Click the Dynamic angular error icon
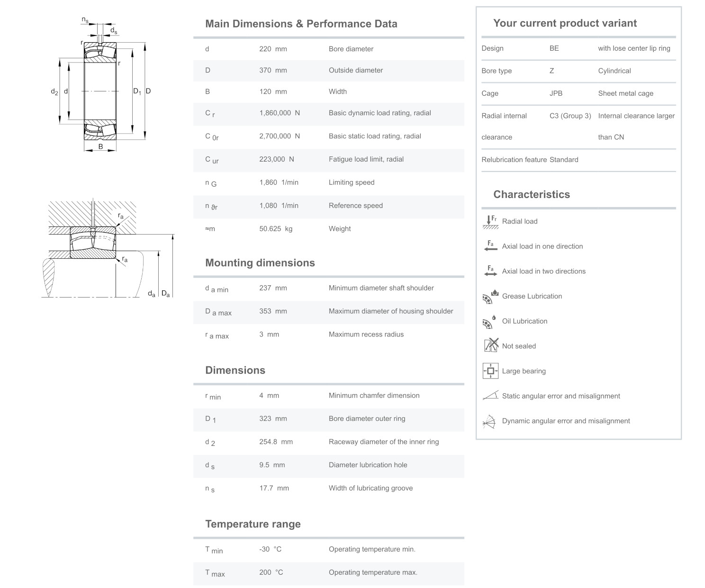The image size is (705, 588). pyautogui.click(x=488, y=421)
